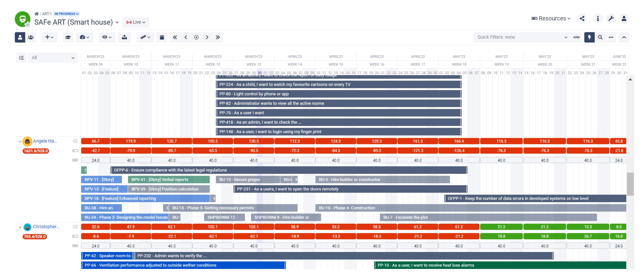Click Angela's 1631.6/528.0 workload badge
644x279 pixels.
[x=36, y=151]
